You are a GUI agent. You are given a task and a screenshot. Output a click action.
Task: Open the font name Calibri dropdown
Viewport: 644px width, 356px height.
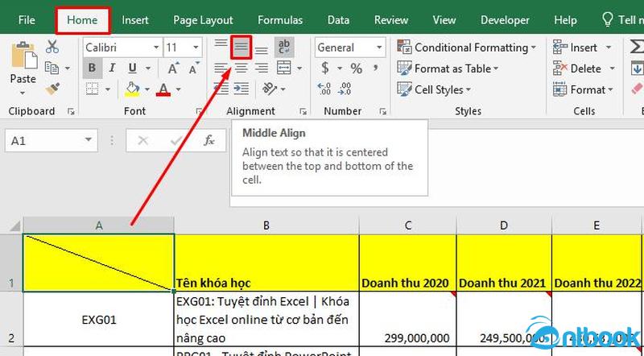(156, 48)
